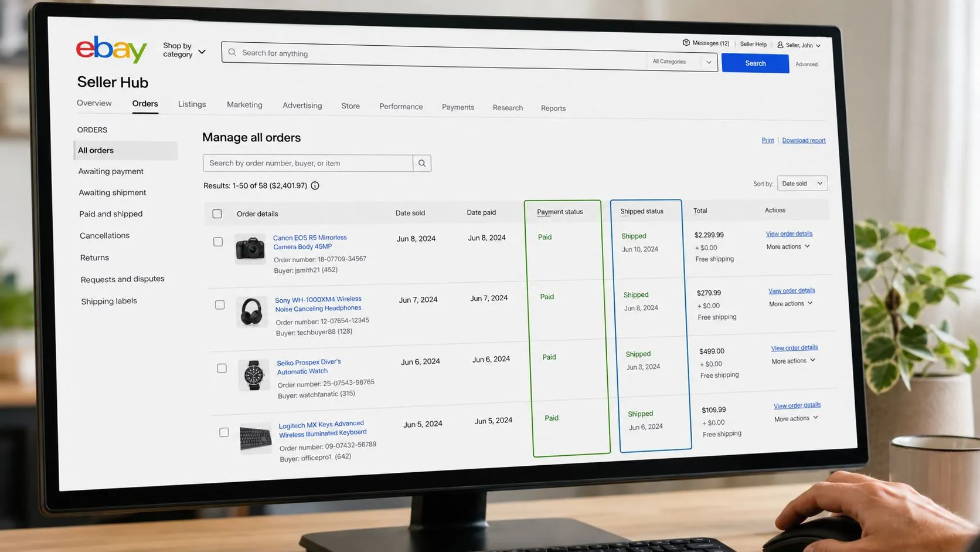
Task: Open the All Categories dropdown
Action: 682,62
